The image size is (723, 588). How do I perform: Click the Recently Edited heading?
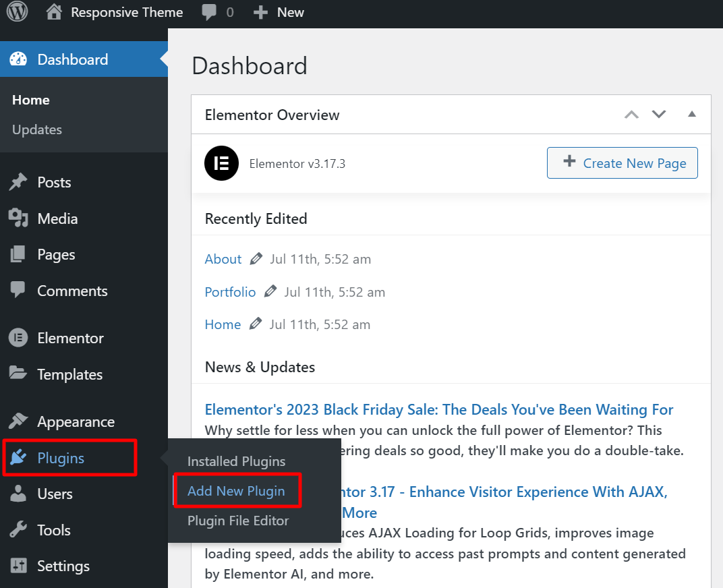(x=256, y=218)
